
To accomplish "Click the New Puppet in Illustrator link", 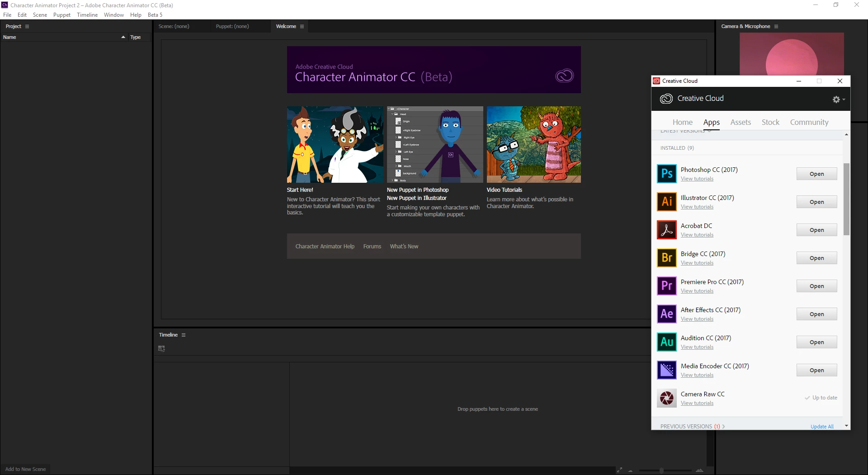I will [416, 198].
